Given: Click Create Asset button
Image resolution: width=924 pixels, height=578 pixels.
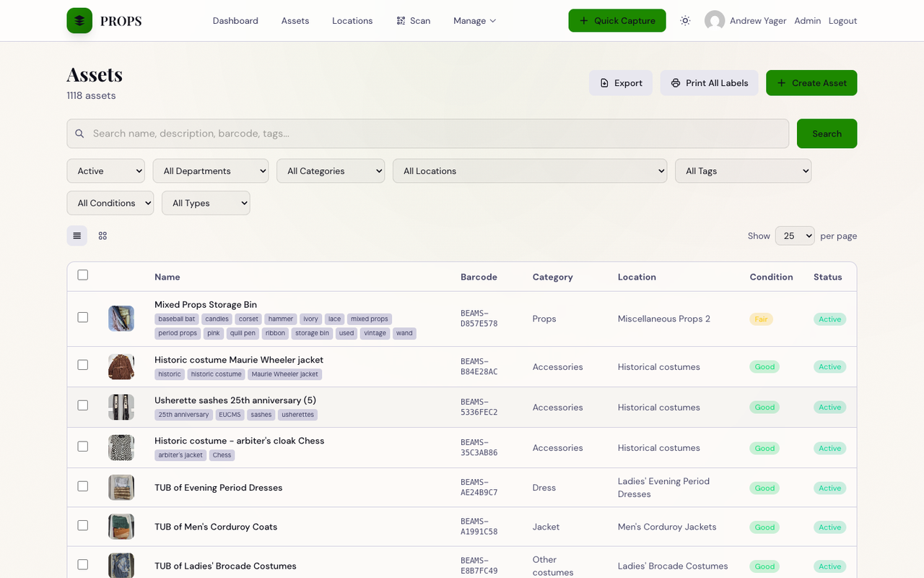Looking at the screenshot, I should (x=811, y=83).
